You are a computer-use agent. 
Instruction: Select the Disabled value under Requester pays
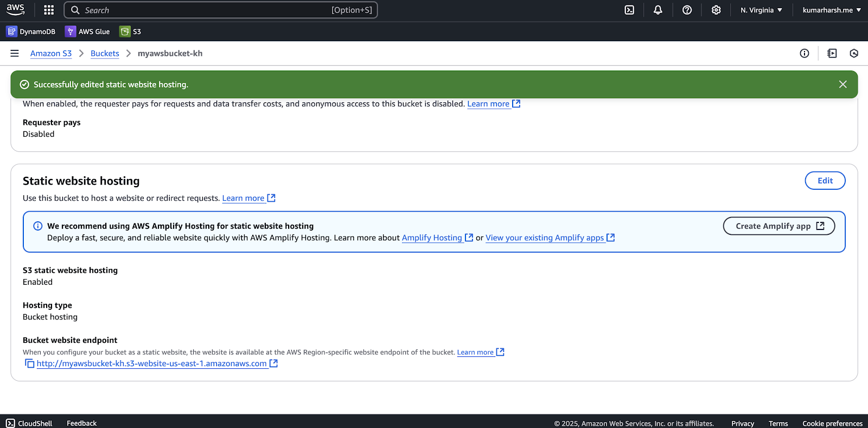tap(39, 134)
